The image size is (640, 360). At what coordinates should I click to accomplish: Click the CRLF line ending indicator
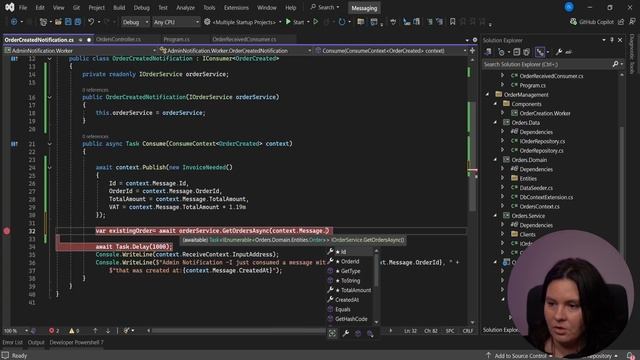coord(467,331)
